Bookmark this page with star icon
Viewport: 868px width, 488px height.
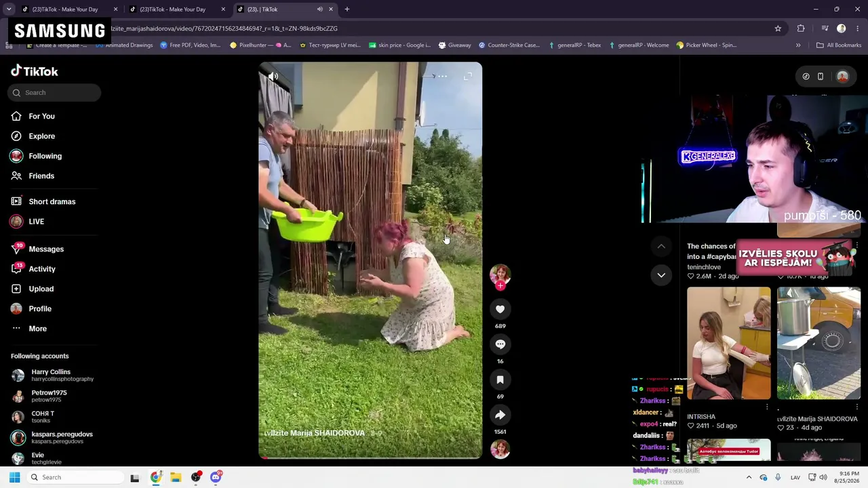(x=778, y=28)
